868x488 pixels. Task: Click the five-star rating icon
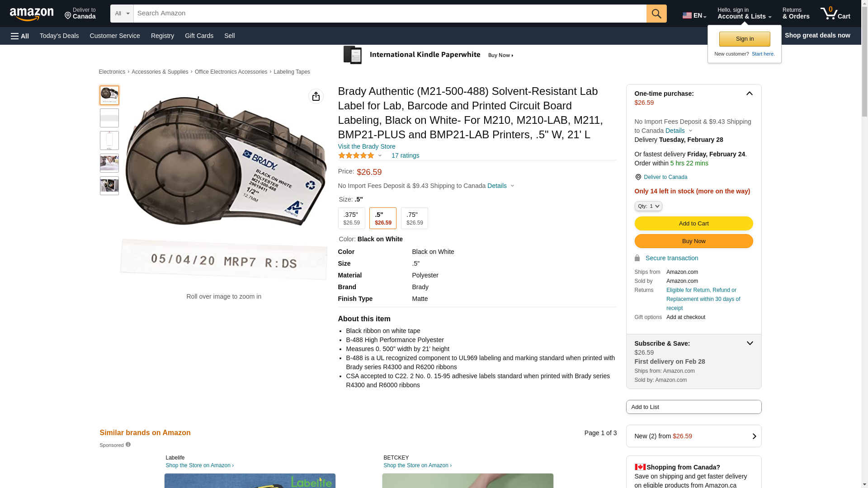pos(356,155)
